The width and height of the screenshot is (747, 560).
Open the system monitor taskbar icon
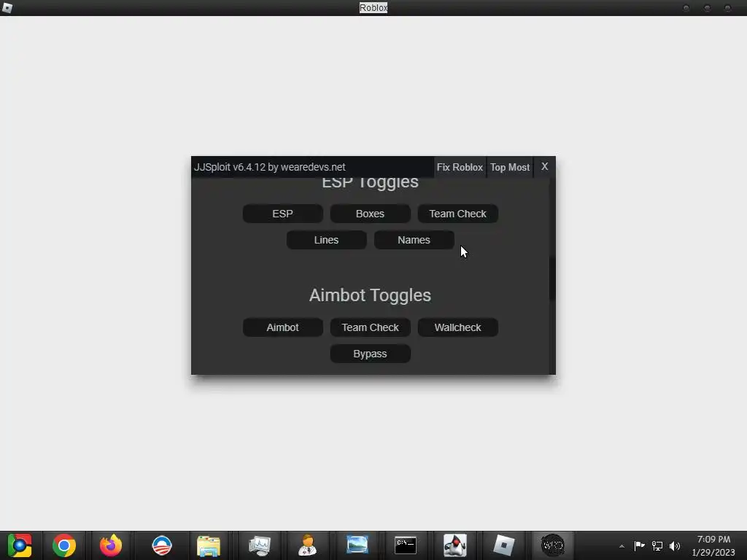pos(260,545)
